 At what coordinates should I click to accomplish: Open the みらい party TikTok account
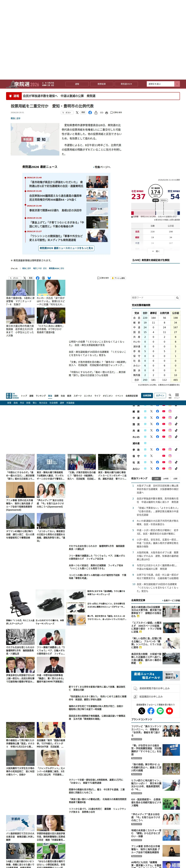(176, 468)
